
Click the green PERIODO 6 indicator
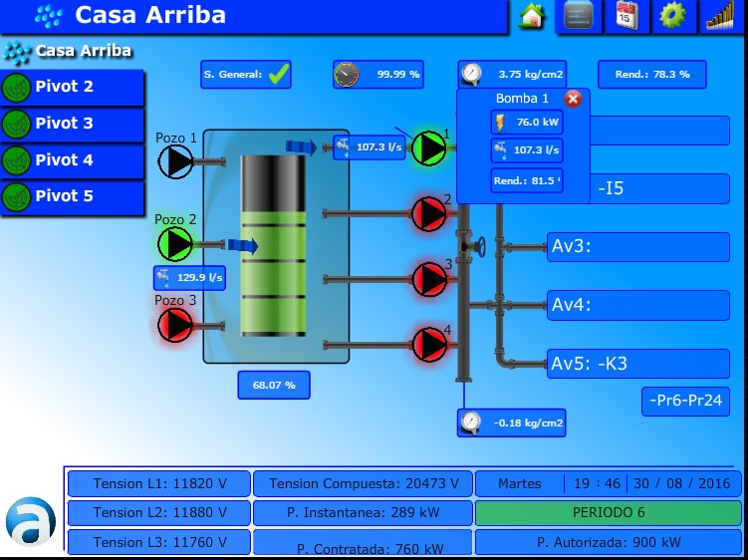point(609,513)
